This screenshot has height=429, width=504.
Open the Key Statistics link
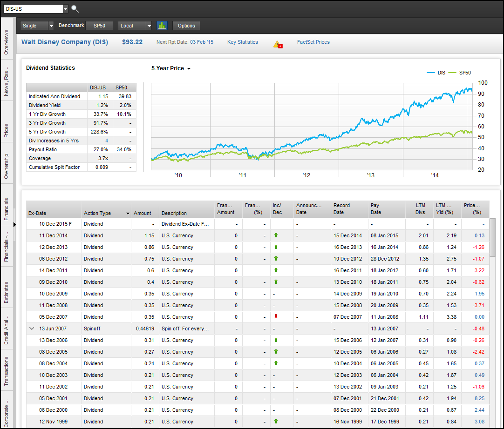click(x=242, y=42)
